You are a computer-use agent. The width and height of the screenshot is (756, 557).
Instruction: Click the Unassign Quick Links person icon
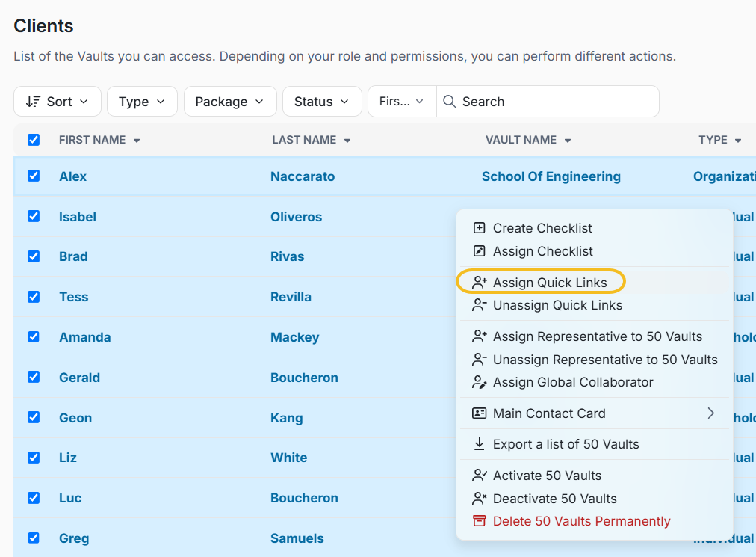pos(479,305)
